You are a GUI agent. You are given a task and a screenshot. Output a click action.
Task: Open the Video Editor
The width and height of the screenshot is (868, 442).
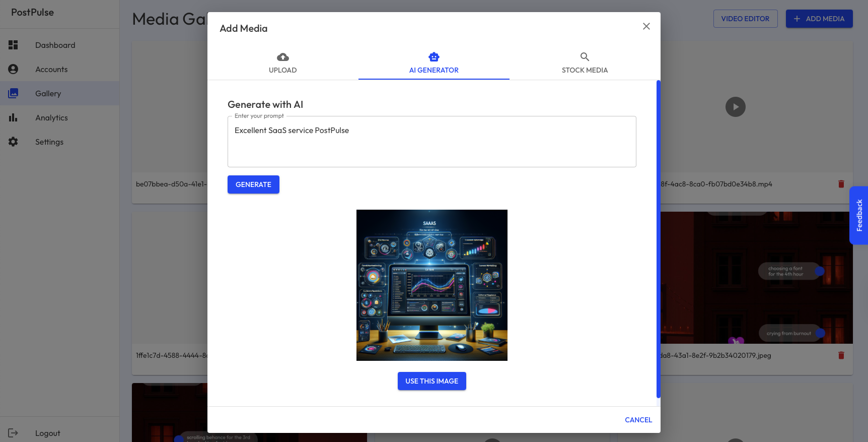click(746, 19)
